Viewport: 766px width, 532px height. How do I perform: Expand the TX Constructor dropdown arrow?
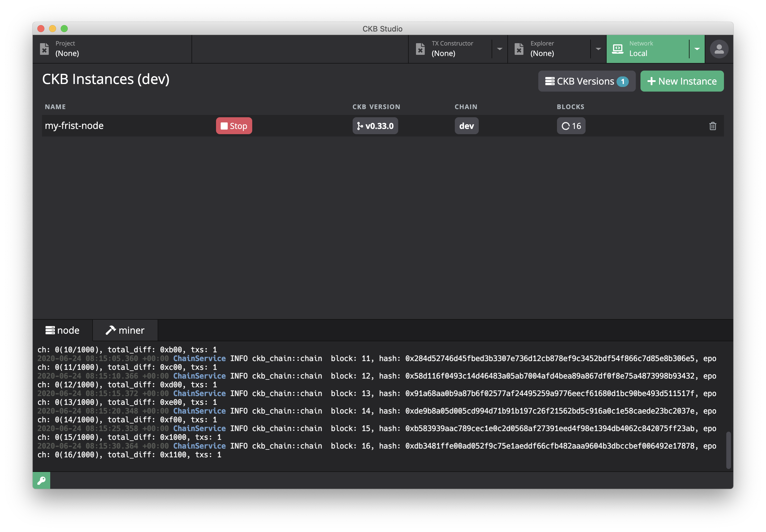pos(499,49)
